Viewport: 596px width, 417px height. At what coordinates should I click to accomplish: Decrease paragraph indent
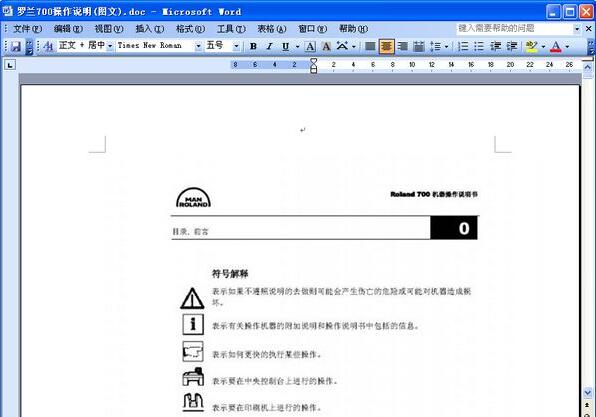pos(495,46)
